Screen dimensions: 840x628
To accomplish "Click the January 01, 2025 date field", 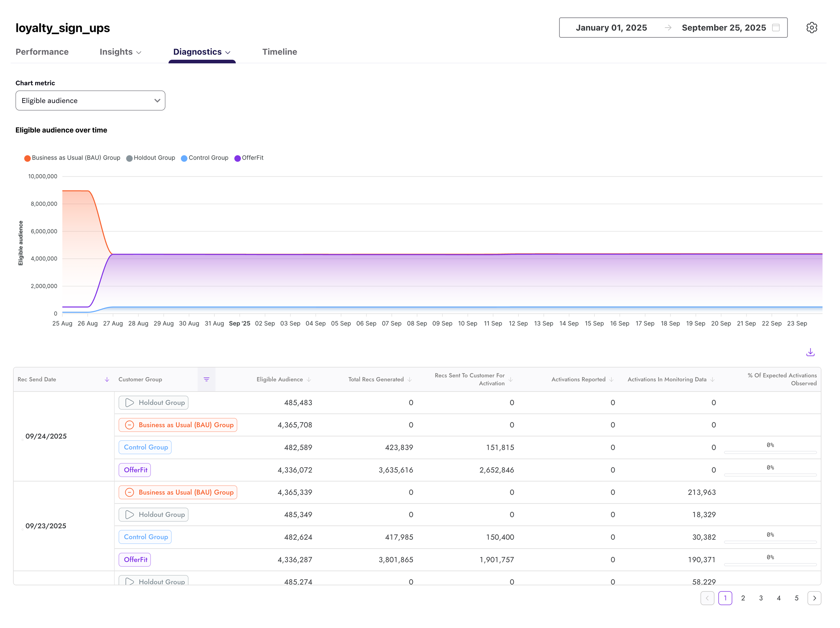I will coord(611,27).
